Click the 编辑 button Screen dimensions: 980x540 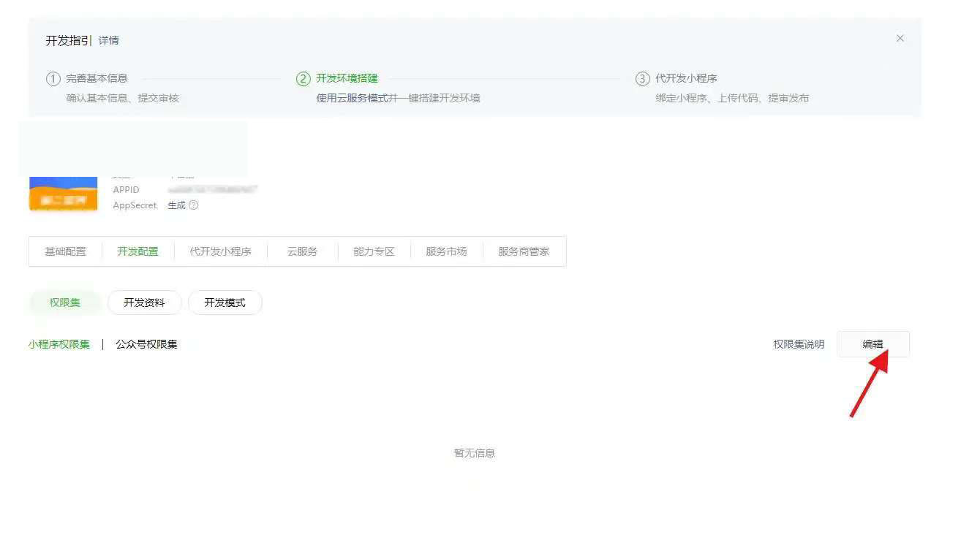[872, 344]
